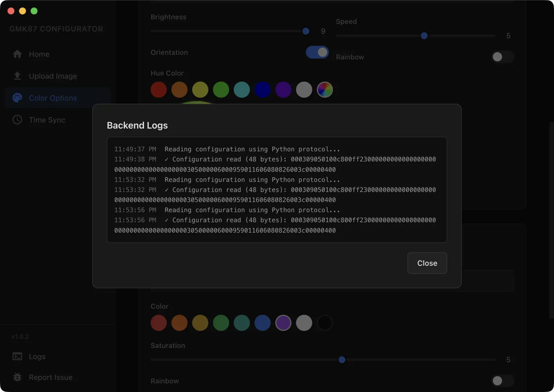This screenshot has width=554, height=392.
Task: Select red in the lower Color row
Action: point(159,323)
